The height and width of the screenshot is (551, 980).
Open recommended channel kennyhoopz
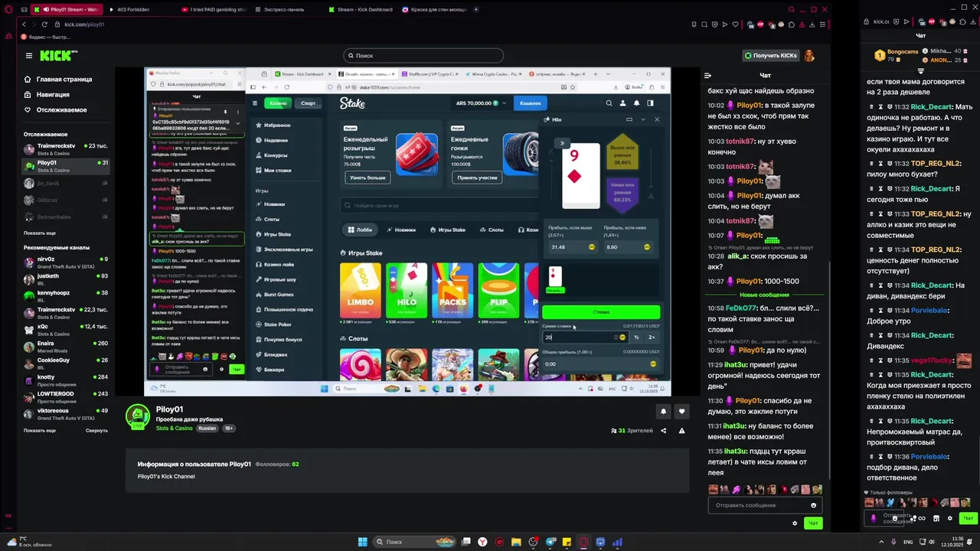(x=65, y=296)
